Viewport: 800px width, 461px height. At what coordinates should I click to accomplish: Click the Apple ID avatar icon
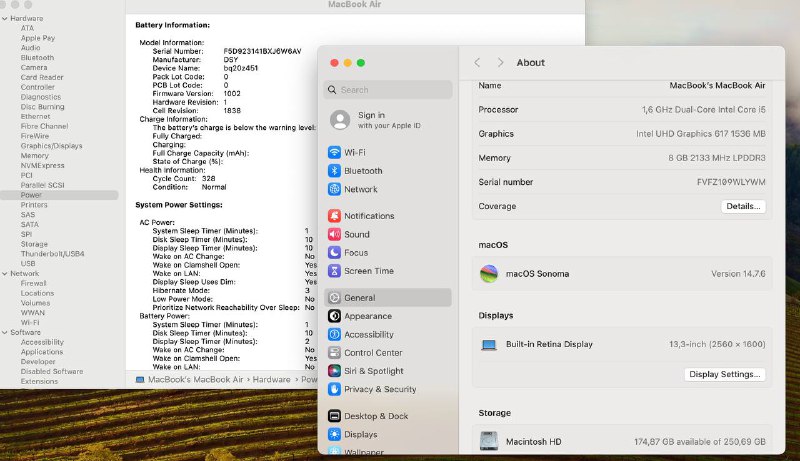pos(340,120)
